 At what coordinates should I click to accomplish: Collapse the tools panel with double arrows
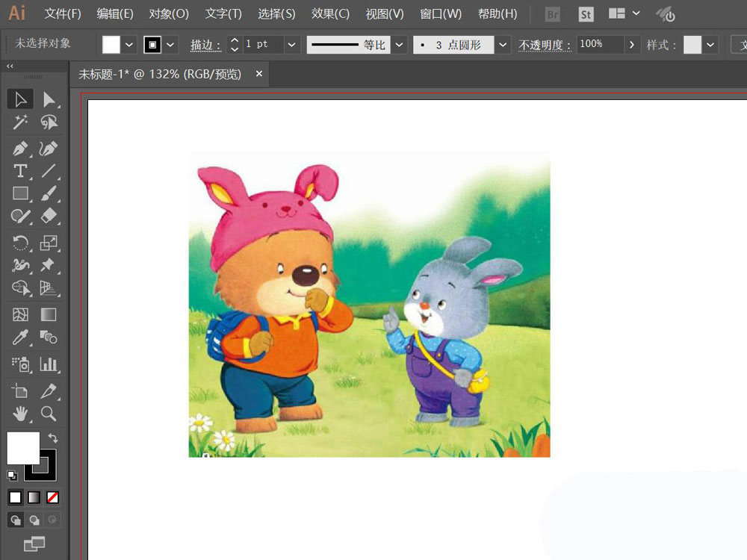tap(10, 66)
